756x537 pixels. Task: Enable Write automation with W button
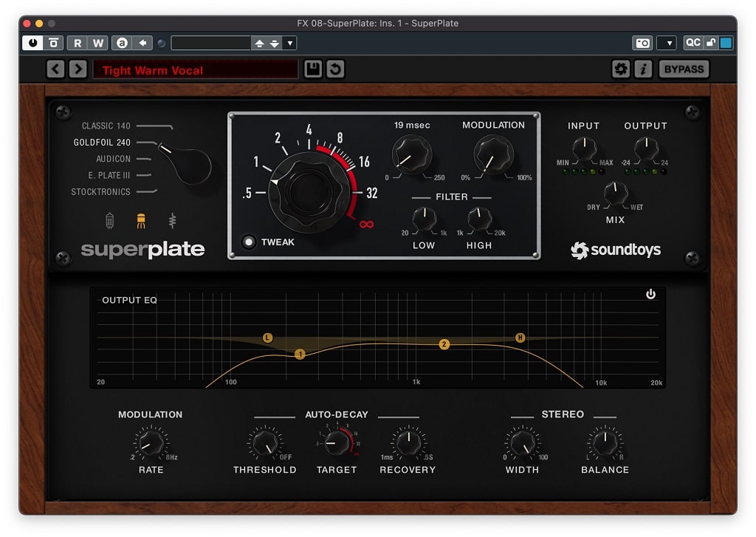click(98, 43)
